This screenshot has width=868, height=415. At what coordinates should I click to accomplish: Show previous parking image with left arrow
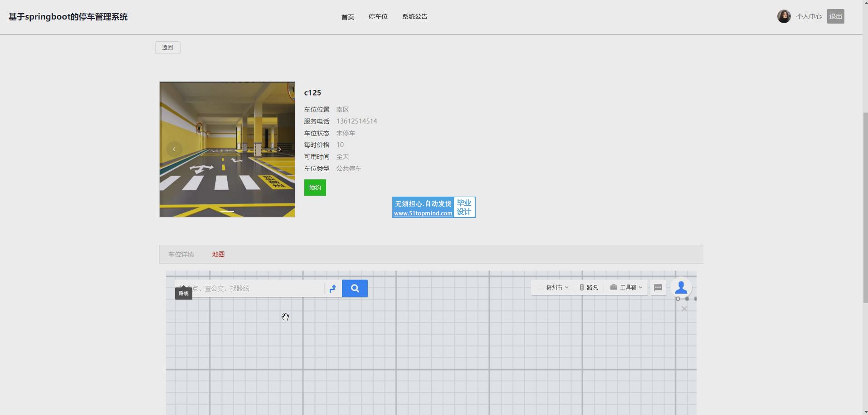(174, 149)
